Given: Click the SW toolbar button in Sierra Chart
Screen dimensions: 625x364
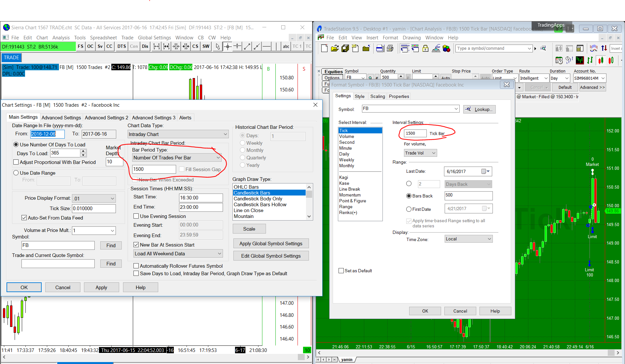Looking at the screenshot, I should point(206,47).
